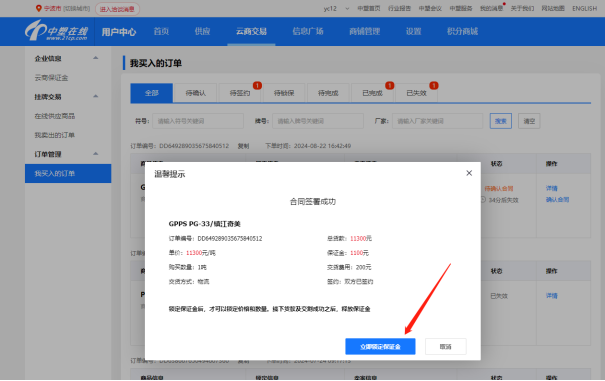
Task: Select 积分商城 in blue nav bar
Action: [462, 31]
